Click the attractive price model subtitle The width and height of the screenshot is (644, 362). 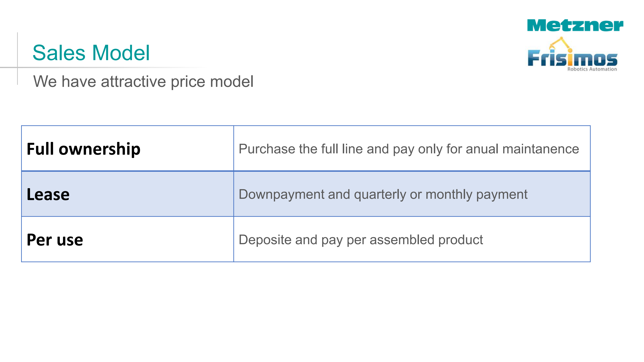tap(143, 81)
